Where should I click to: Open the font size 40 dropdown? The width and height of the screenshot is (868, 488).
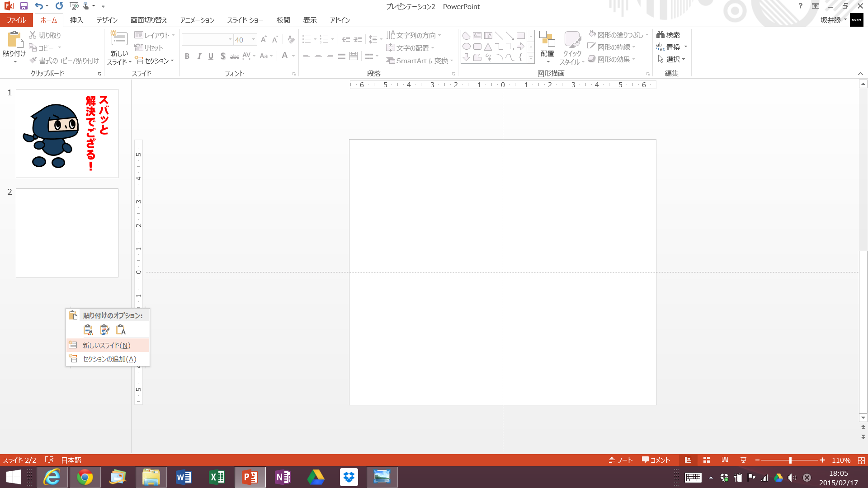(254, 40)
